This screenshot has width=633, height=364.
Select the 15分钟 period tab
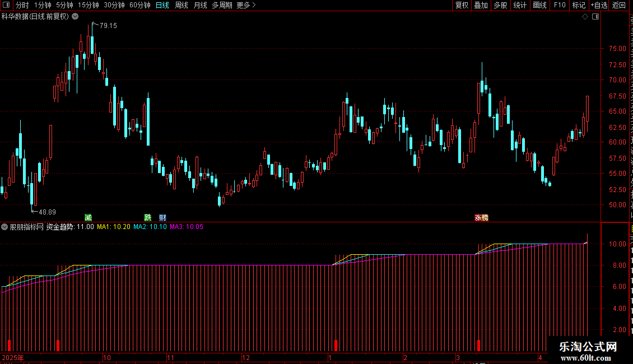pyautogui.click(x=89, y=5)
